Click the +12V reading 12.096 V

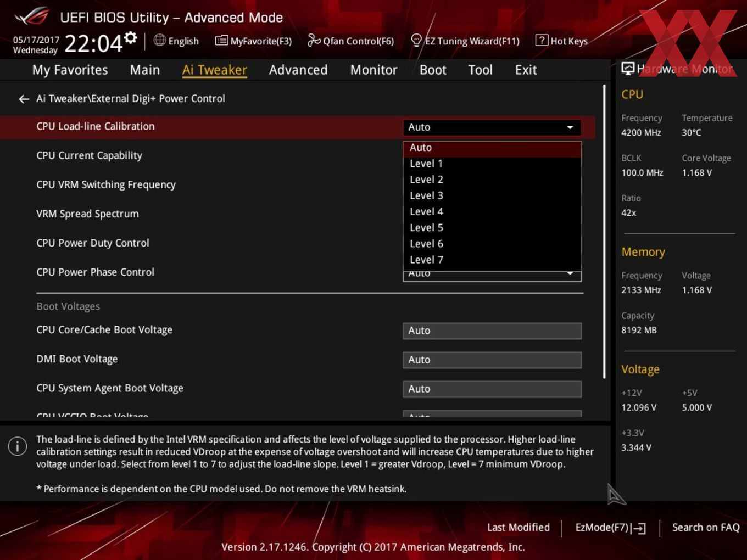coord(639,408)
